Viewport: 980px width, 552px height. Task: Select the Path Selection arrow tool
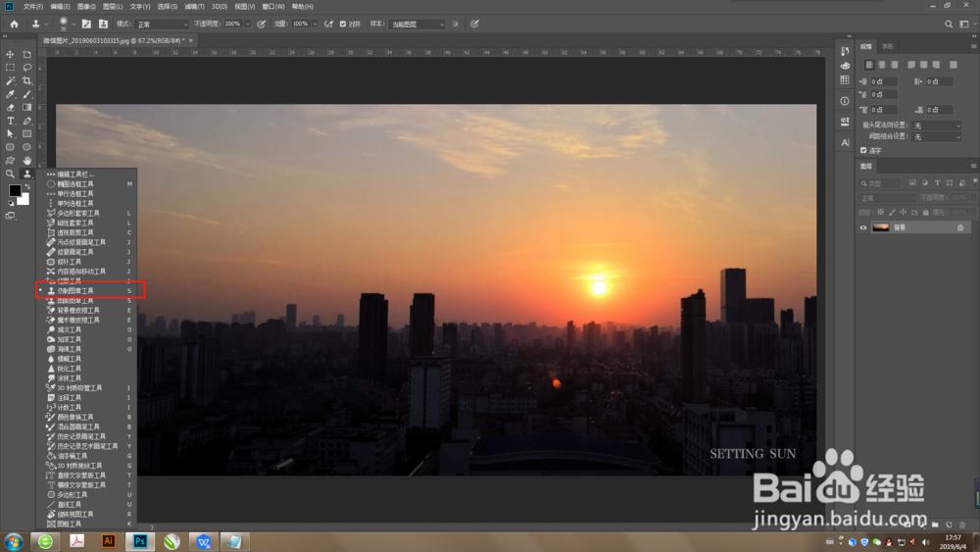[x=10, y=133]
